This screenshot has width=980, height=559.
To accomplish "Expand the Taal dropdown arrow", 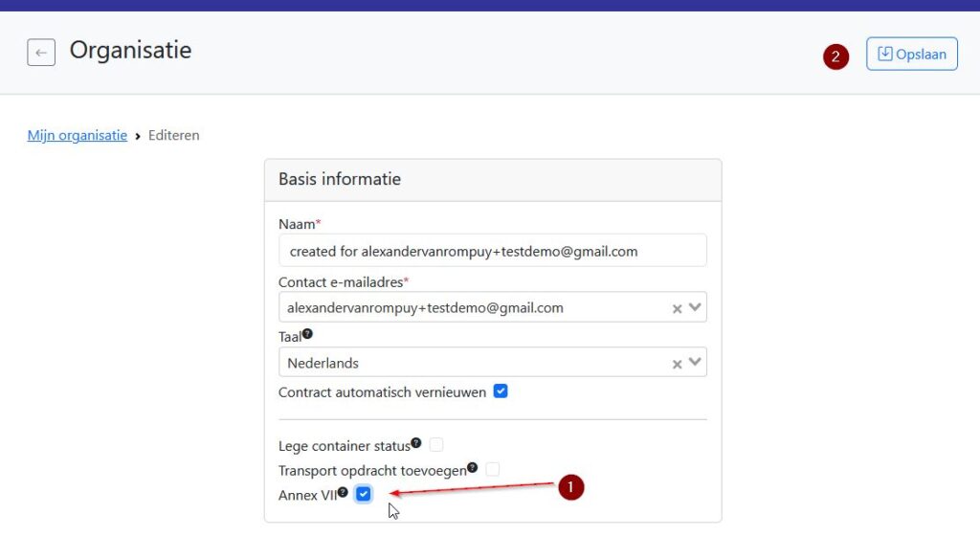I will point(696,363).
